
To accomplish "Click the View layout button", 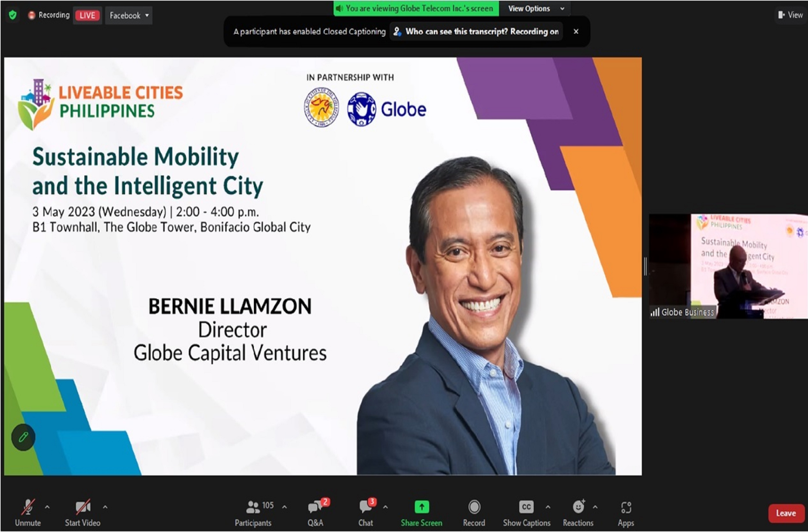I will click(x=790, y=15).
